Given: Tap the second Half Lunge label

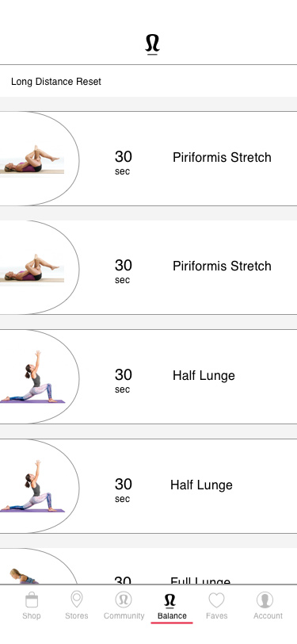Looking at the screenshot, I should coord(201,485).
